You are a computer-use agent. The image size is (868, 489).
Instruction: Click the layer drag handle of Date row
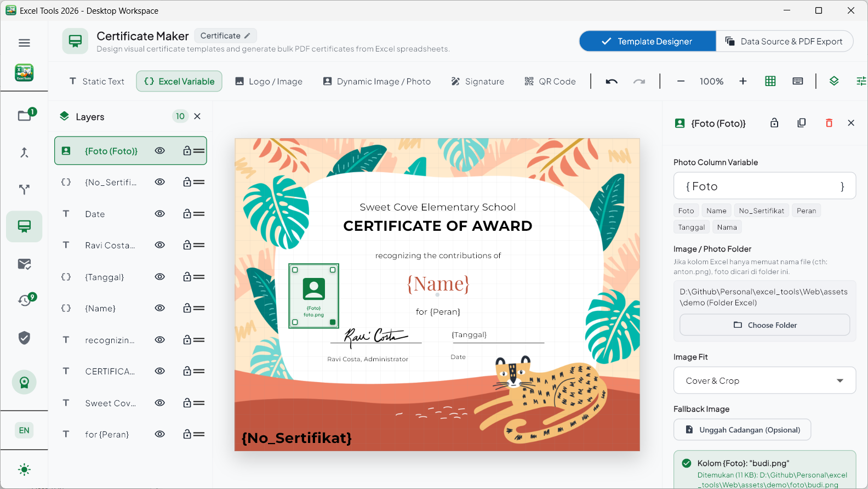point(199,214)
